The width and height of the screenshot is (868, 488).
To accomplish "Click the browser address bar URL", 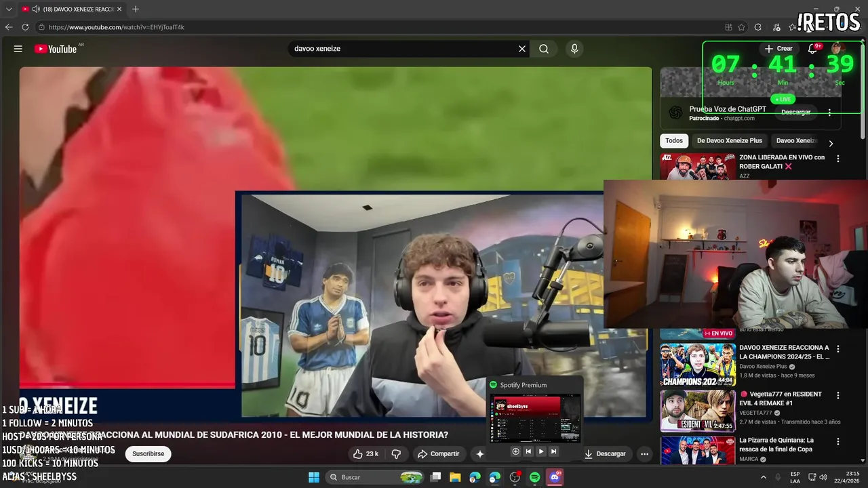I will tap(117, 27).
